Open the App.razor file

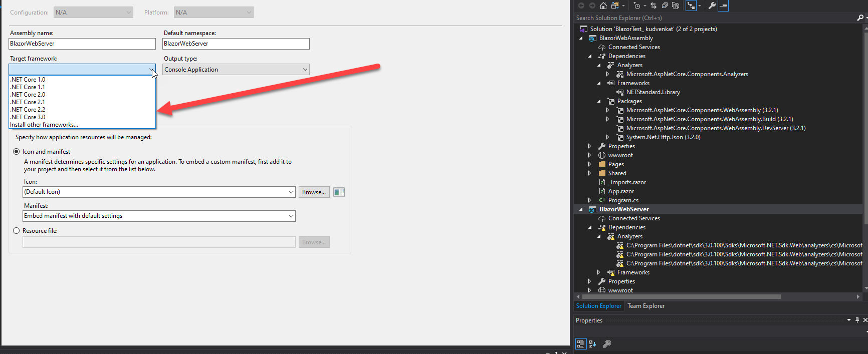click(x=621, y=191)
